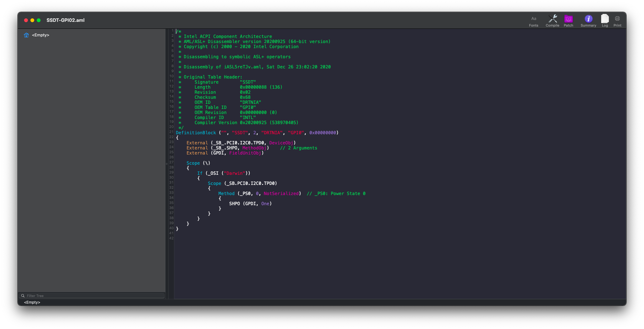
Task: Click the DefinitionBlock keyword on line 21
Action: pos(196,133)
